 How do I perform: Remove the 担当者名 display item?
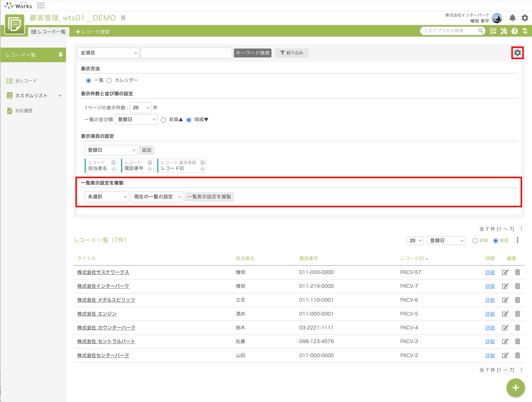tap(114, 163)
